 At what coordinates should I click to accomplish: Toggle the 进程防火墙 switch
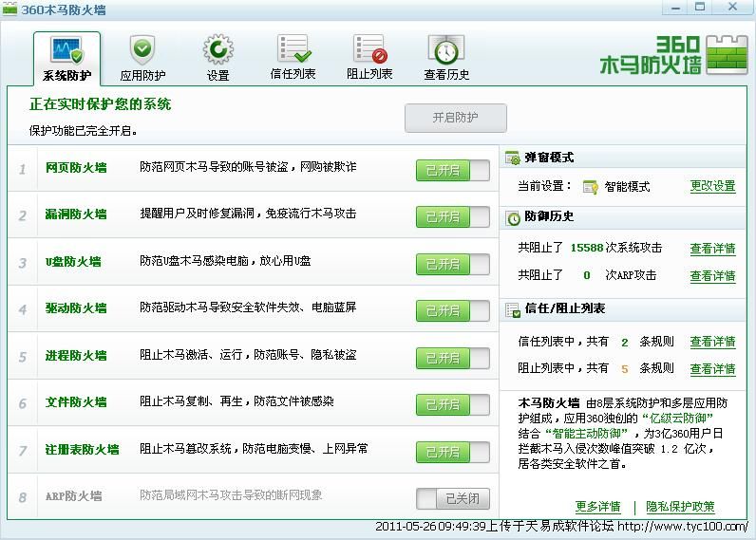453,359
